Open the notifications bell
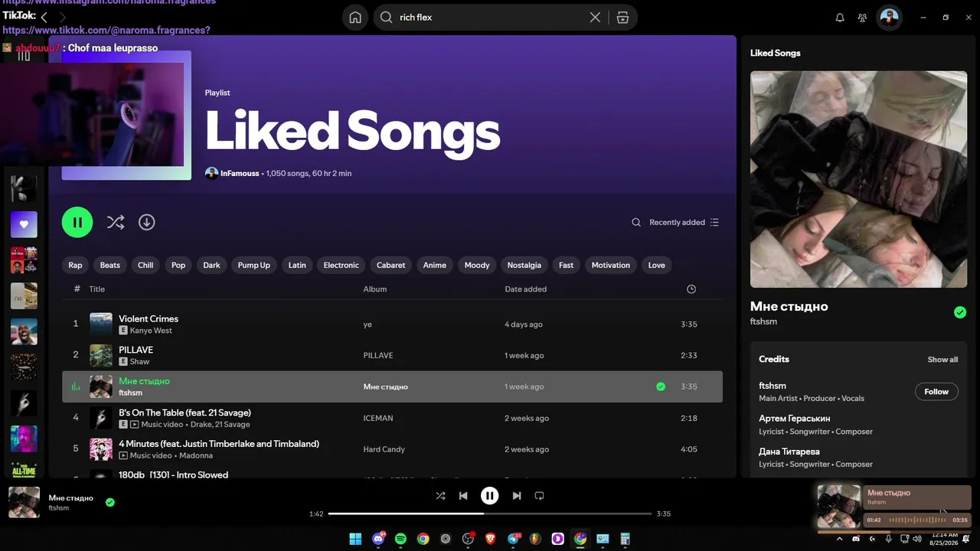 click(840, 18)
